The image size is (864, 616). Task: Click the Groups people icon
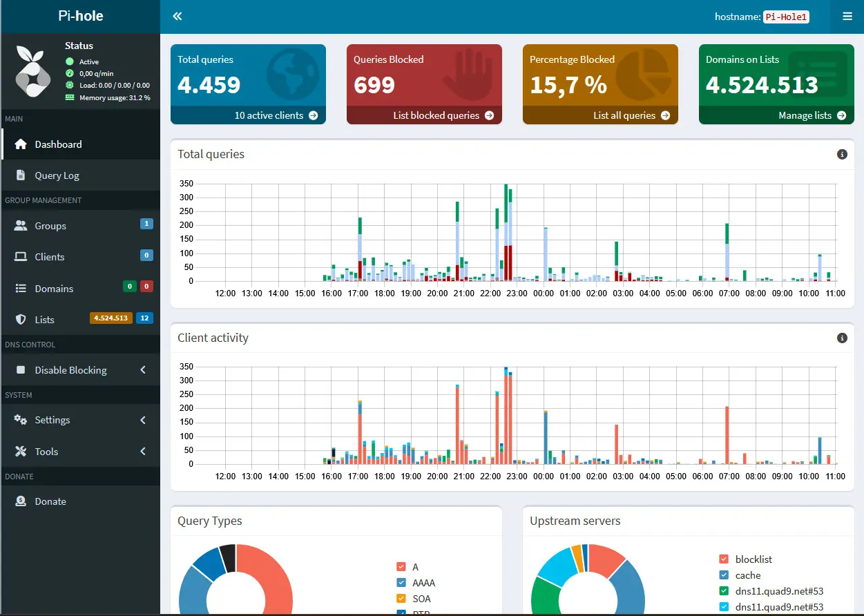coord(21,226)
